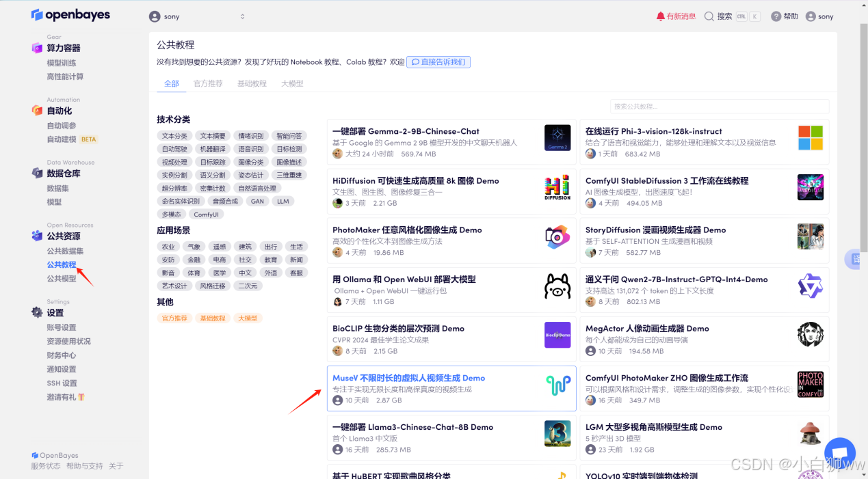Open 自动调参 in sidebar
This screenshot has width=868, height=479.
pyautogui.click(x=62, y=126)
